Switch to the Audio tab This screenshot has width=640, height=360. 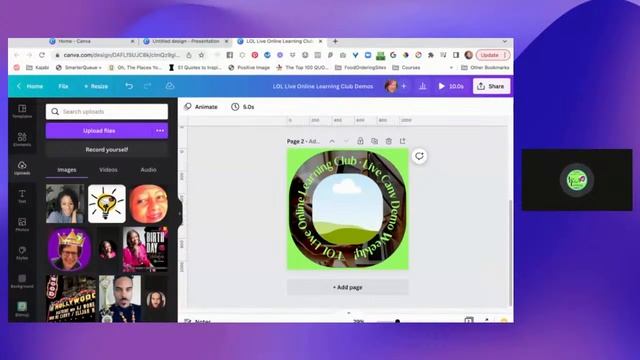(x=148, y=170)
